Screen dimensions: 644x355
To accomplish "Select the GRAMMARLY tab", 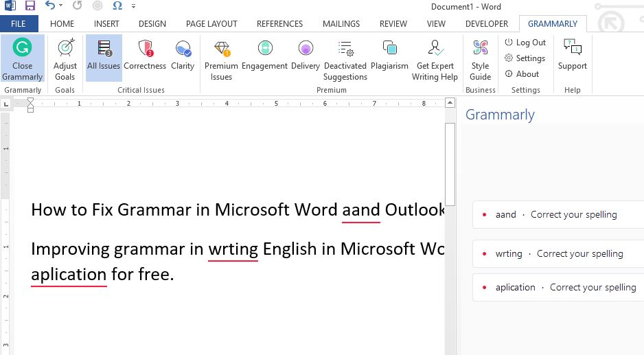I will pos(553,24).
